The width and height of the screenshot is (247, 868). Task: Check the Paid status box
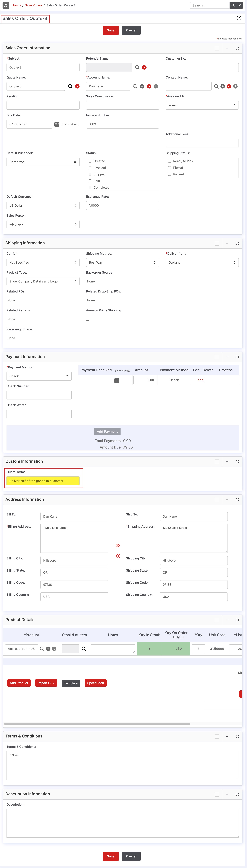click(90, 181)
